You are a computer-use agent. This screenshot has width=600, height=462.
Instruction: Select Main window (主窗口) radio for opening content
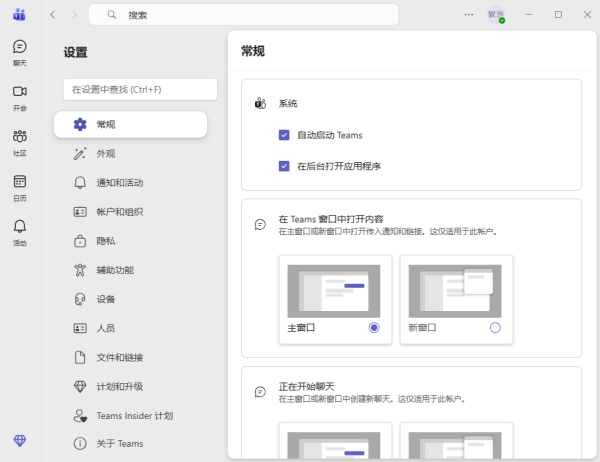tap(374, 328)
